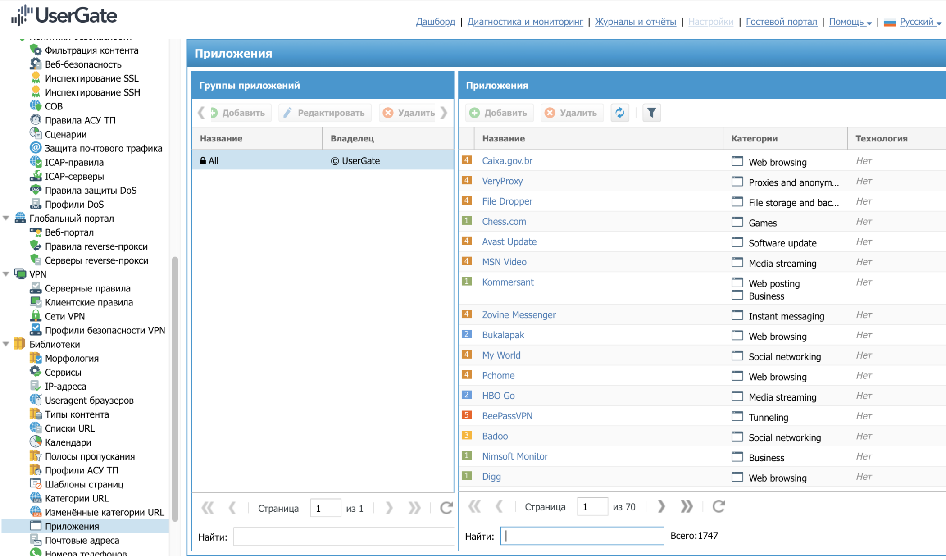Click the Правила защиты DoS icon
Viewport: 946px width, 560px height.
(36, 190)
